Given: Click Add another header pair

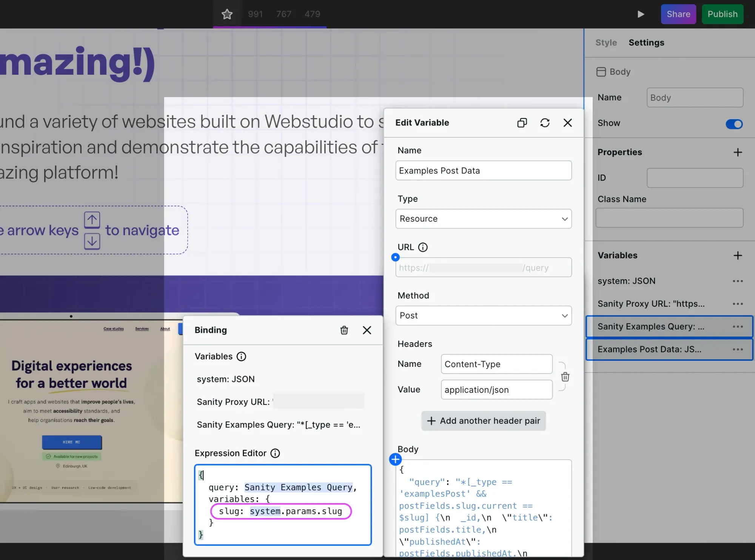Looking at the screenshot, I should [x=483, y=421].
